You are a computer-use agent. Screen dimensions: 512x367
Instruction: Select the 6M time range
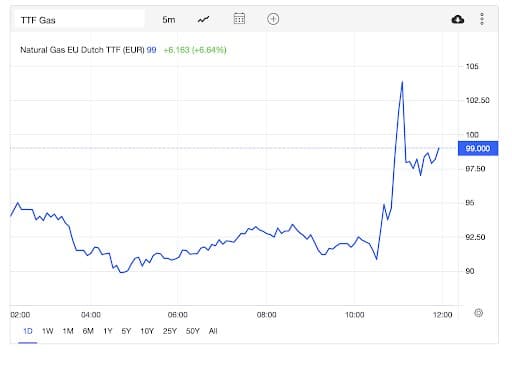point(88,331)
